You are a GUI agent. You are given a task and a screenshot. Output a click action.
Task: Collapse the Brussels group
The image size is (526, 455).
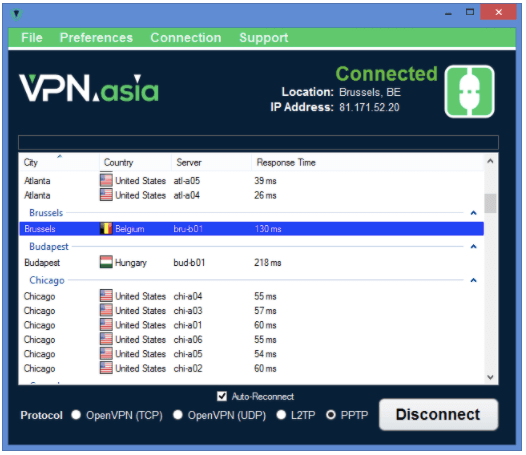click(474, 213)
